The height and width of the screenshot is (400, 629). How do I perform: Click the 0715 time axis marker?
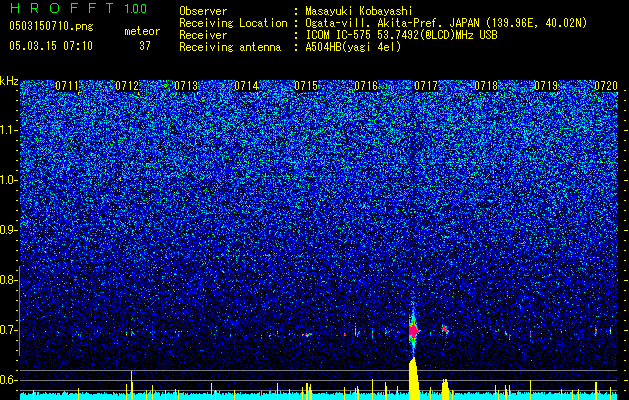(306, 86)
